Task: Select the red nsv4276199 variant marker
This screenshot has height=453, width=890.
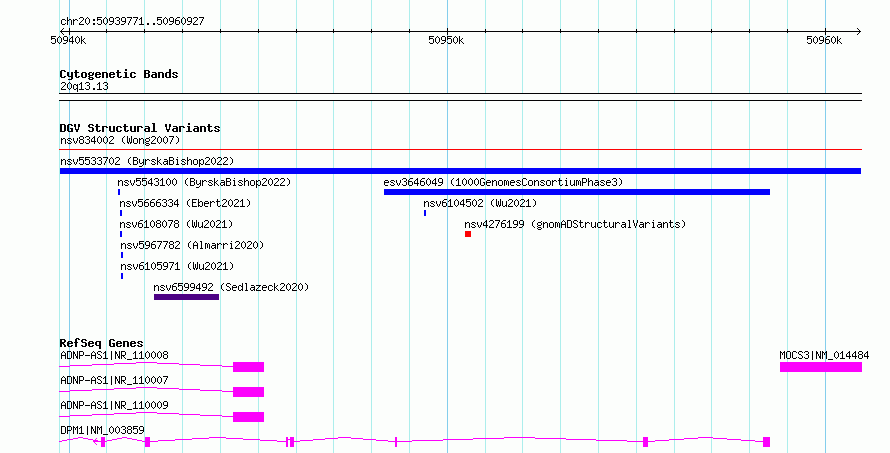Action: pos(468,234)
